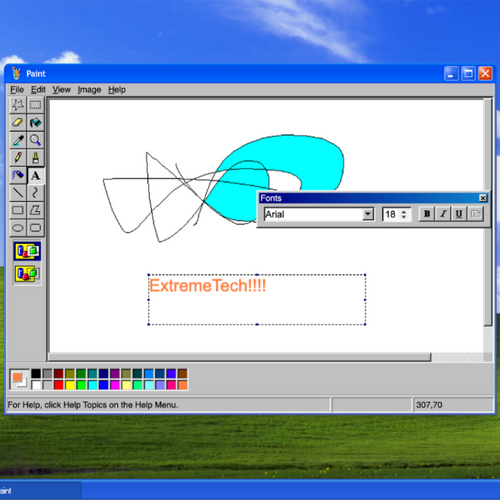Enable the transparent background option
Screen dimensions: 500x500
[x=27, y=274]
